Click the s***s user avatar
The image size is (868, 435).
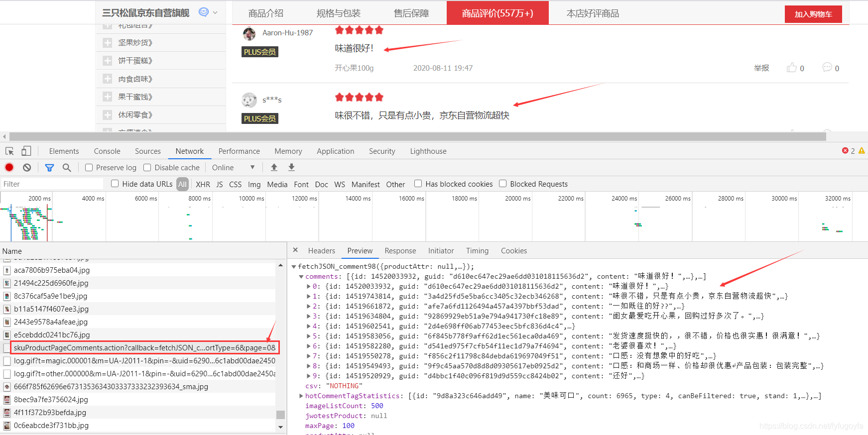(249, 100)
